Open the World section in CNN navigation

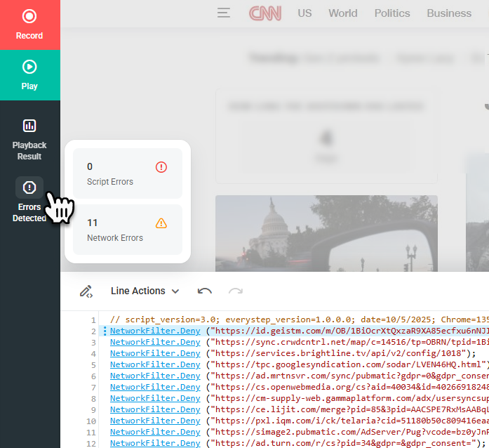click(343, 13)
